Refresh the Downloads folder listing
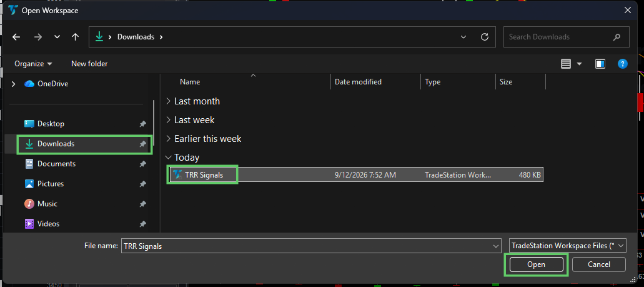This screenshot has width=644, height=287. [485, 37]
